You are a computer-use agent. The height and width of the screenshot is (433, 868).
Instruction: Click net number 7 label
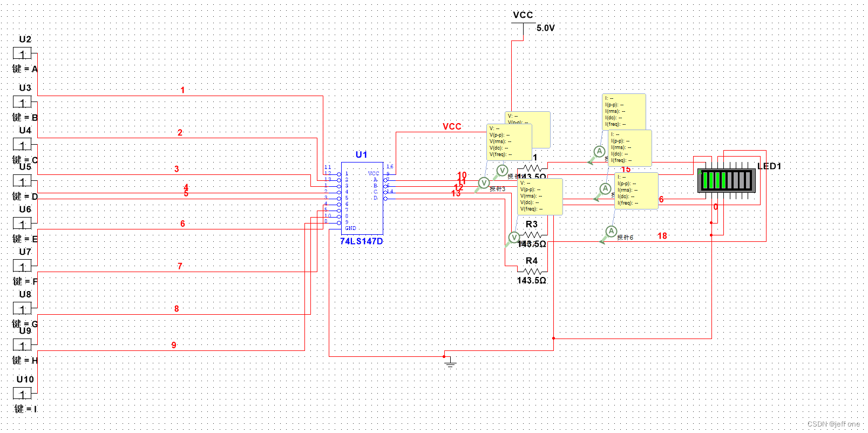tap(180, 266)
